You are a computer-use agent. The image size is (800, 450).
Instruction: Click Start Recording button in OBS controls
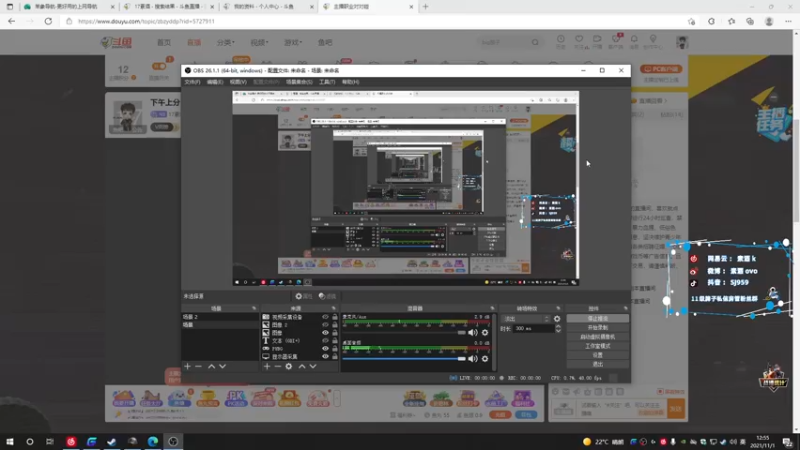coord(597,328)
